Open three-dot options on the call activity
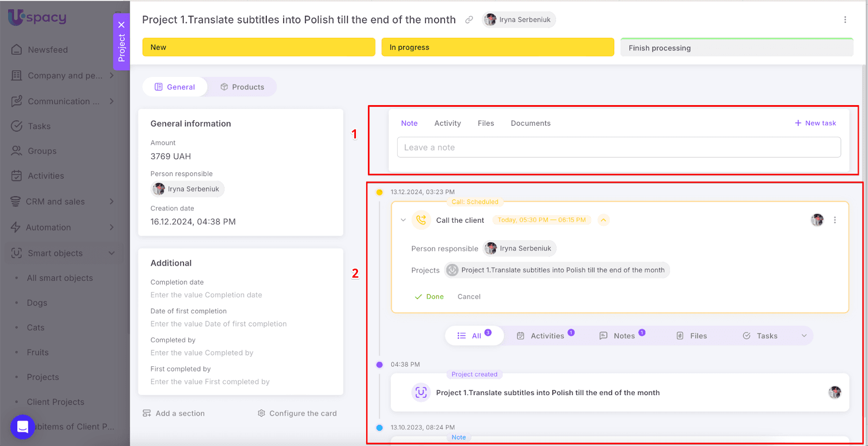This screenshot has width=868, height=446. 834,220
